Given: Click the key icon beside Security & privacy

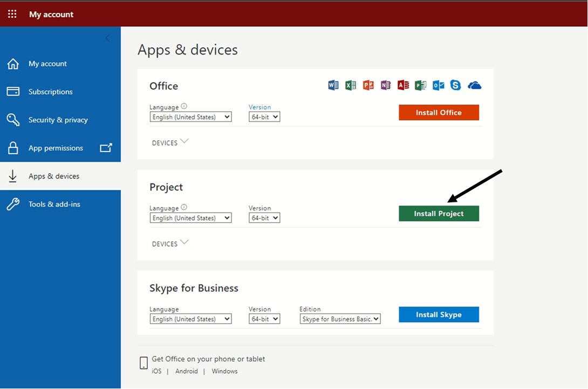Looking at the screenshot, I should tap(13, 120).
